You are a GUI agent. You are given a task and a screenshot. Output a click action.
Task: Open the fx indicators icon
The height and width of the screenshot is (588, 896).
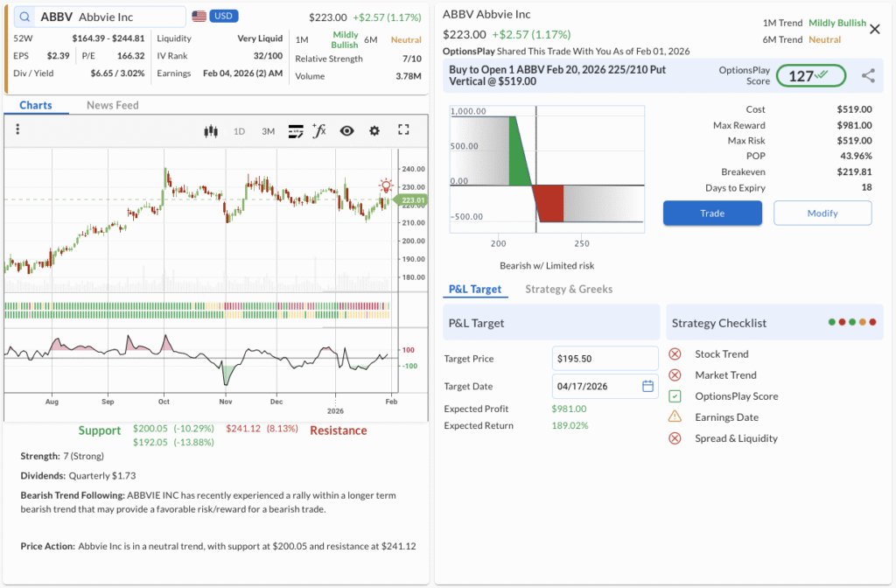pyautogui.click(x=319, y=131)
